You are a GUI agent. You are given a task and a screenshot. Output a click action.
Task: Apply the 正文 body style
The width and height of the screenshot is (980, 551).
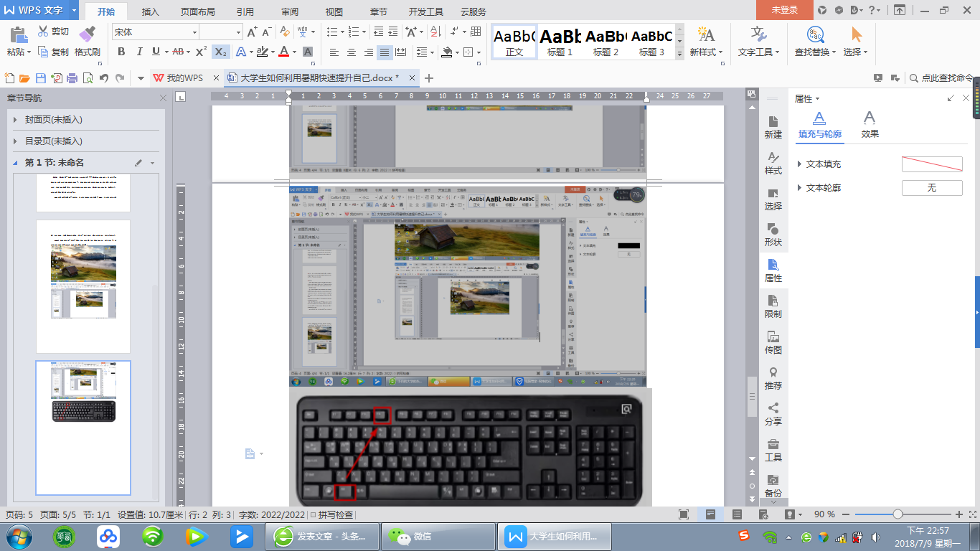514,42
